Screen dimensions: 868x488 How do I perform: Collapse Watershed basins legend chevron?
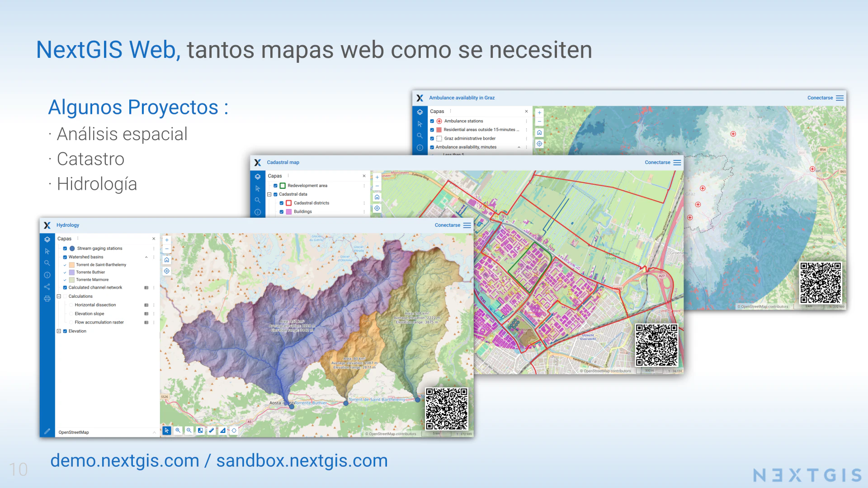click(146, 257)
